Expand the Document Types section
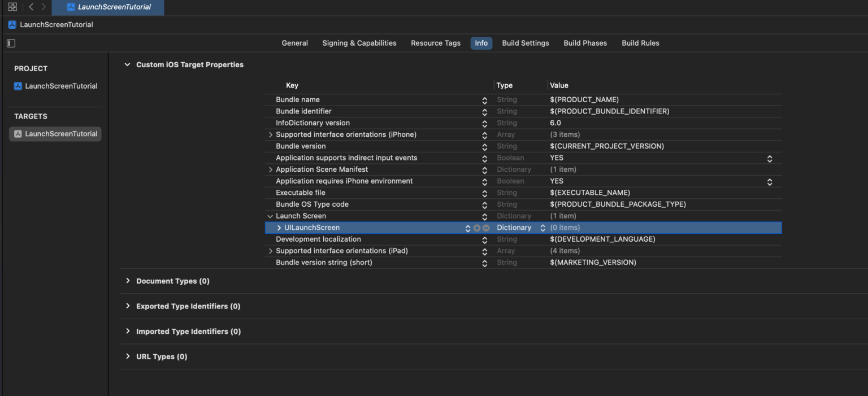868x396 pixels. (128, 281)
